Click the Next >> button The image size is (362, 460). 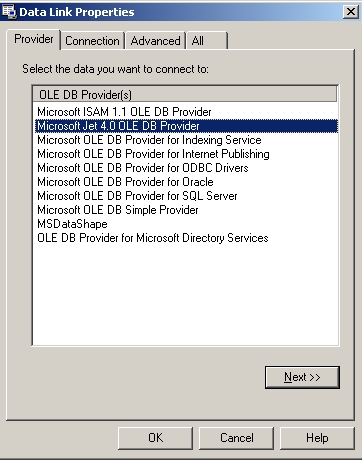click(302, 377)
